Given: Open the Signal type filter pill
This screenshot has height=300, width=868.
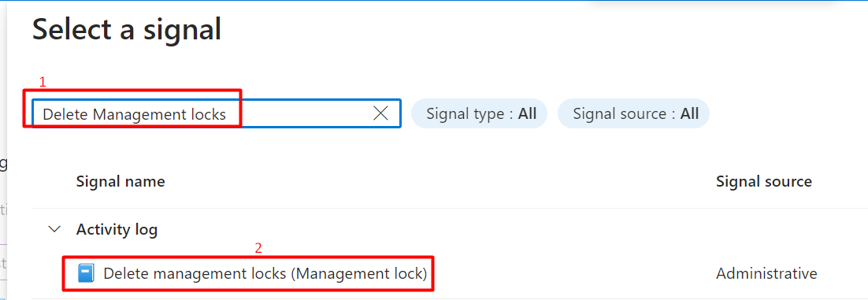Looking at the screenshot, I should (x=480, y=114).
